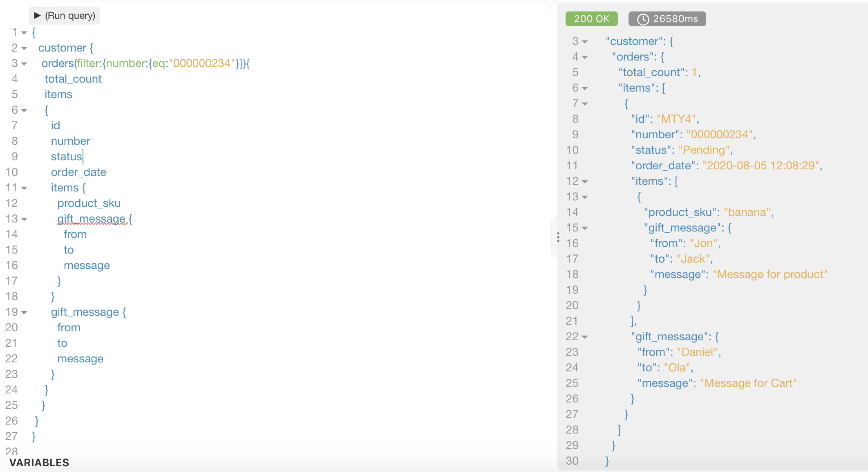Collapse the customer block fold arrow on line 2

[24, 48]
